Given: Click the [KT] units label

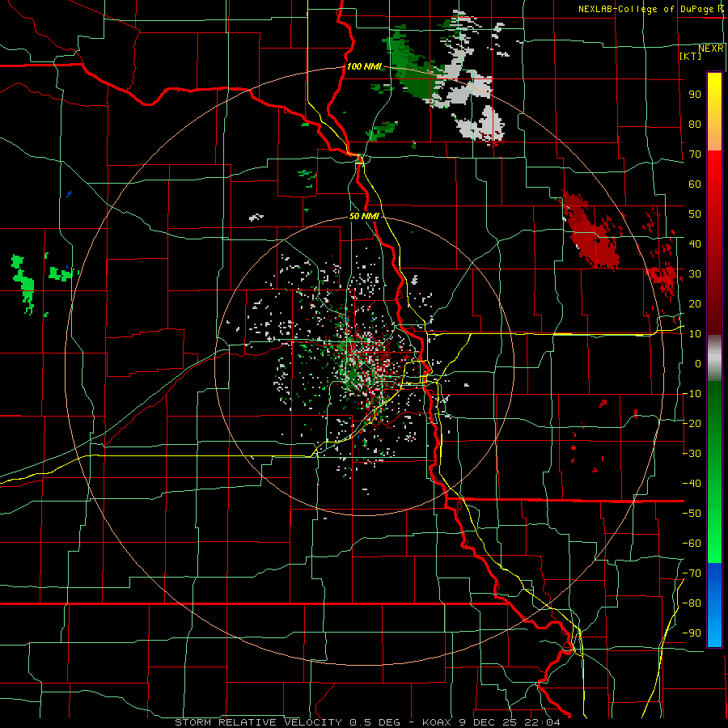Looking at the screenshot, I should 691,56.
